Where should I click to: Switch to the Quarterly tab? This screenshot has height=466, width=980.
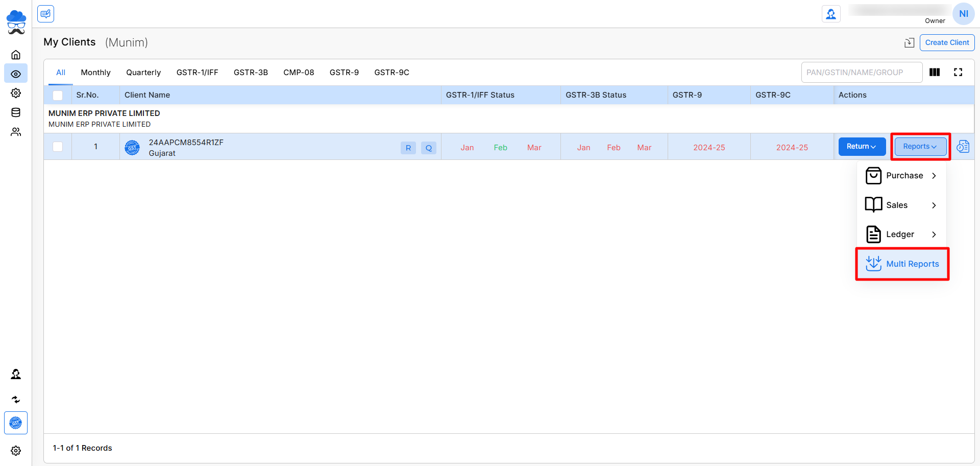click(143, 73)
